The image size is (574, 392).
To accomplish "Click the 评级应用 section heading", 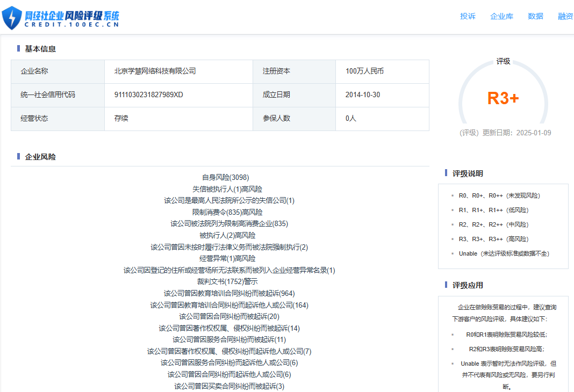I will [468, 285].
